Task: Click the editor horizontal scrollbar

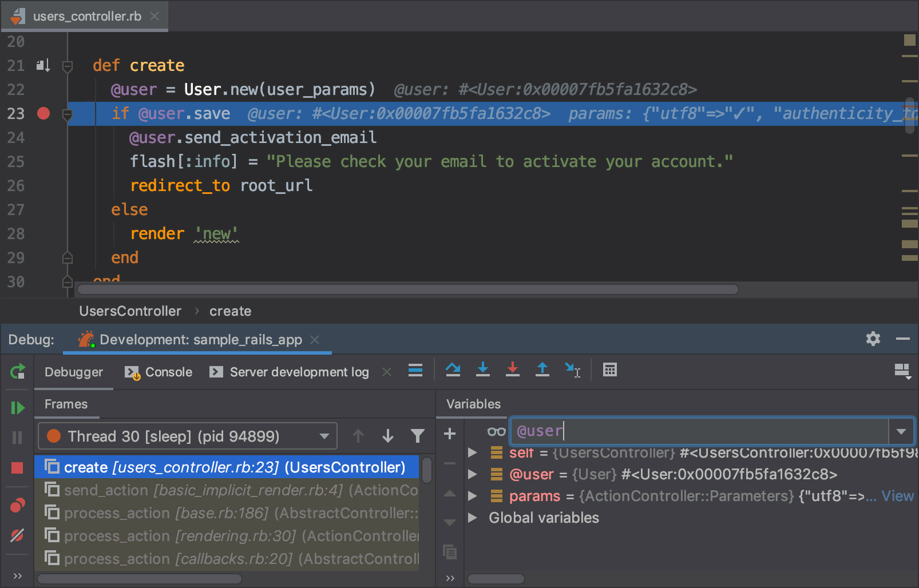Action: tap(407, 289)
